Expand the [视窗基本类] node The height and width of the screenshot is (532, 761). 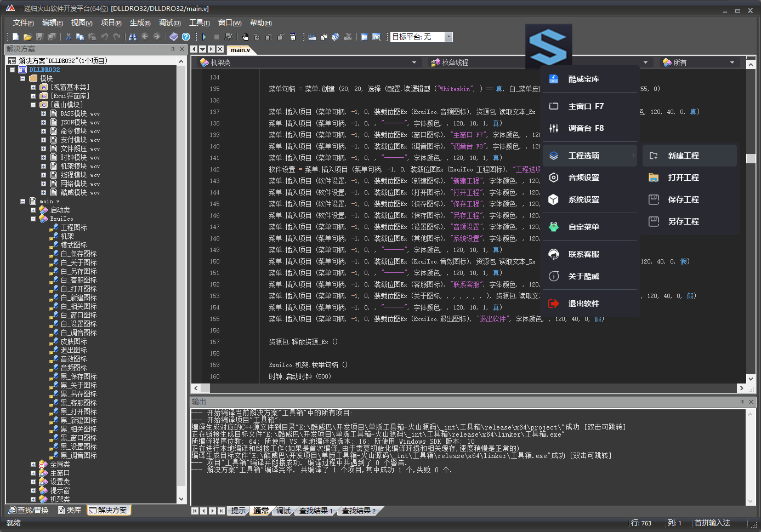(33, 87)
